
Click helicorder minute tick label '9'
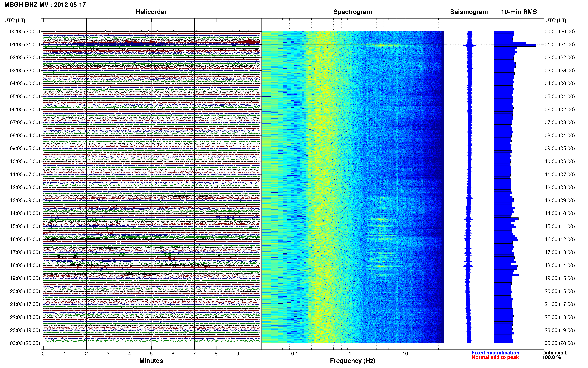(x=238, y=354)
